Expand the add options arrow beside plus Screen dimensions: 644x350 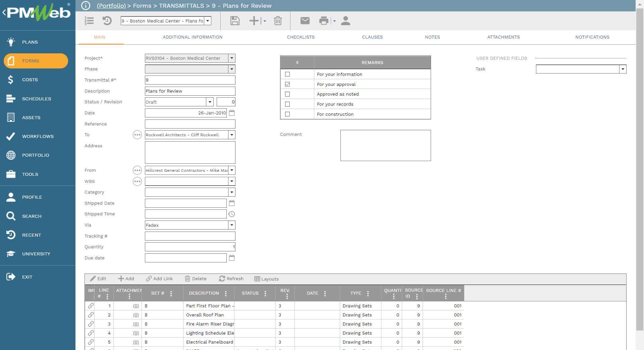coord(265,21)
